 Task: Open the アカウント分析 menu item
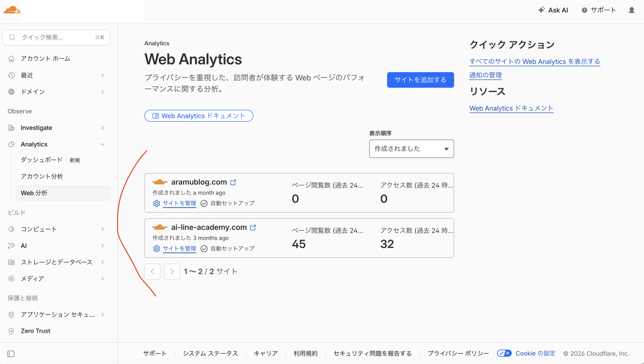tap(63, 176)
